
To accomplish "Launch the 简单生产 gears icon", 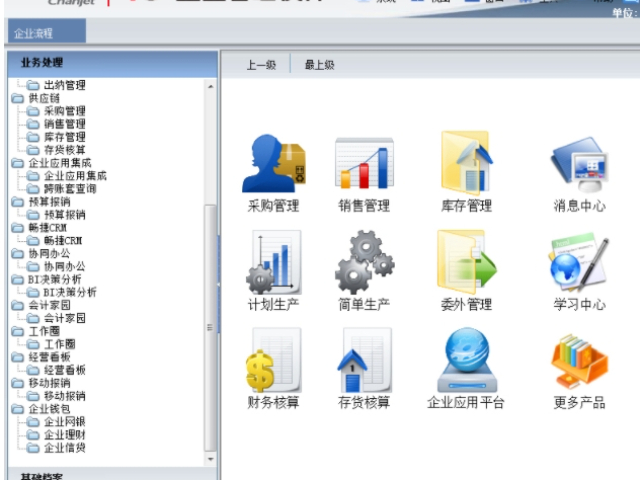I will coord(364,262).
